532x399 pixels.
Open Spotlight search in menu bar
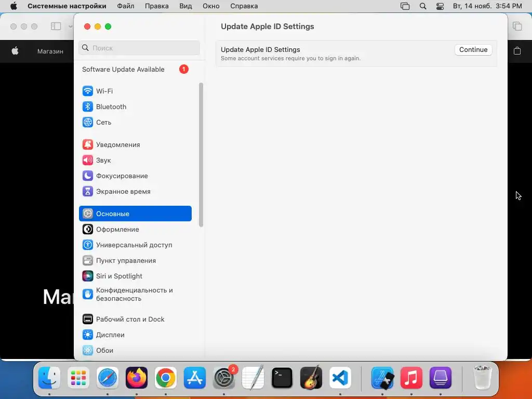(423, 6)
